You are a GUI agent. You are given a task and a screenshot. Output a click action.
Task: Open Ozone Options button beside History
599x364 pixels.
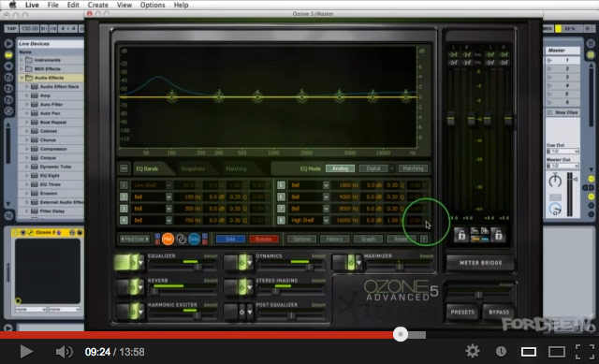coord(301,240)
